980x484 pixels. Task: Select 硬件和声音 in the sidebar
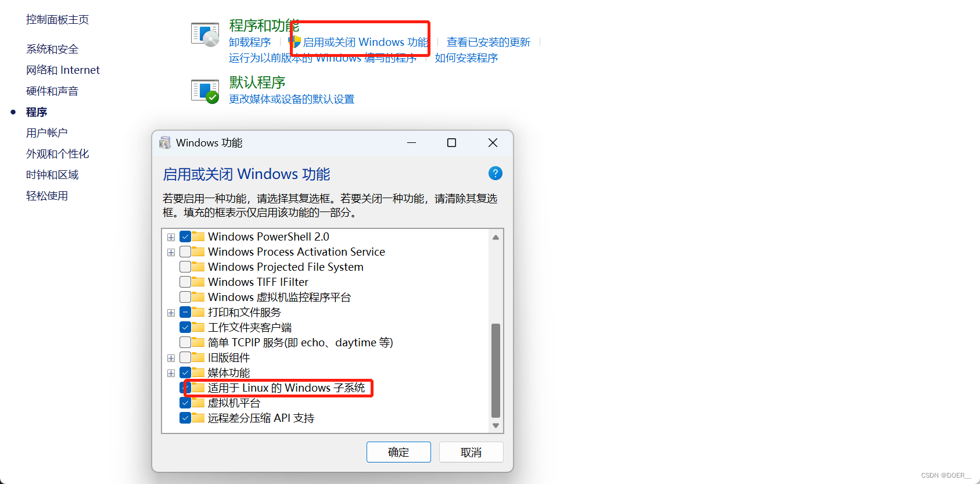click(x=52, y=91)
